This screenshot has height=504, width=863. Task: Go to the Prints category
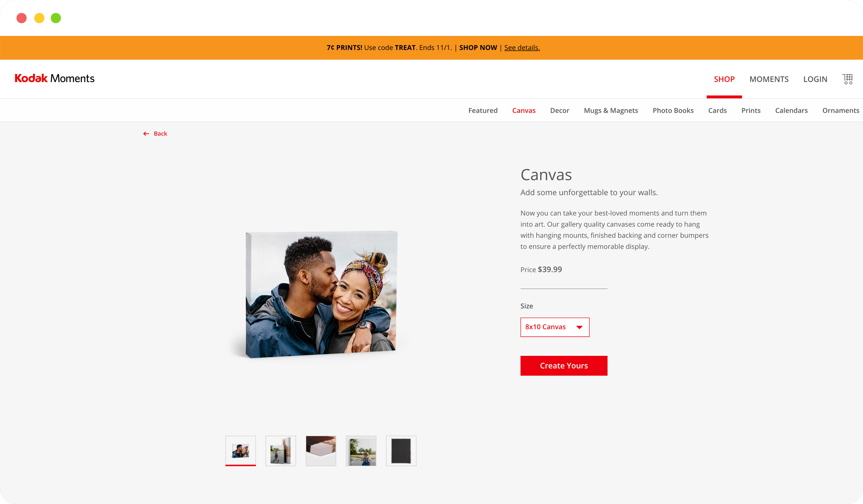point(751,110)
